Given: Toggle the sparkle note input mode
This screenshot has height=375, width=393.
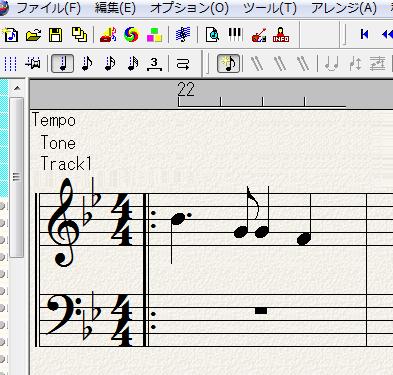Looking at the screenshot, I should point(228,63).
